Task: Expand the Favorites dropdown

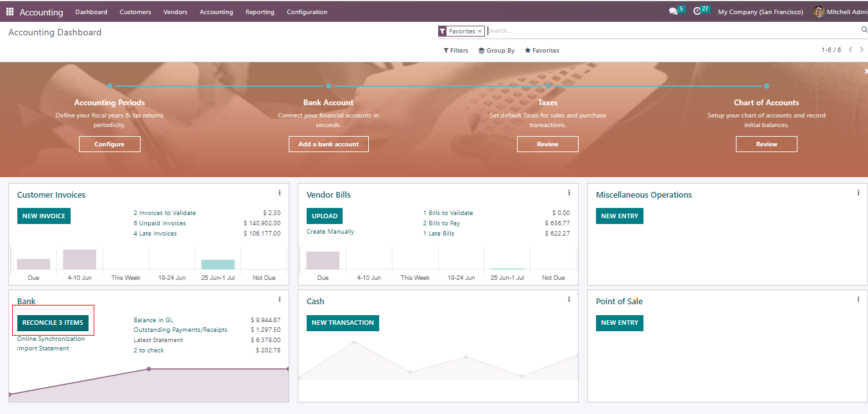Action: [x=542, y=51]
